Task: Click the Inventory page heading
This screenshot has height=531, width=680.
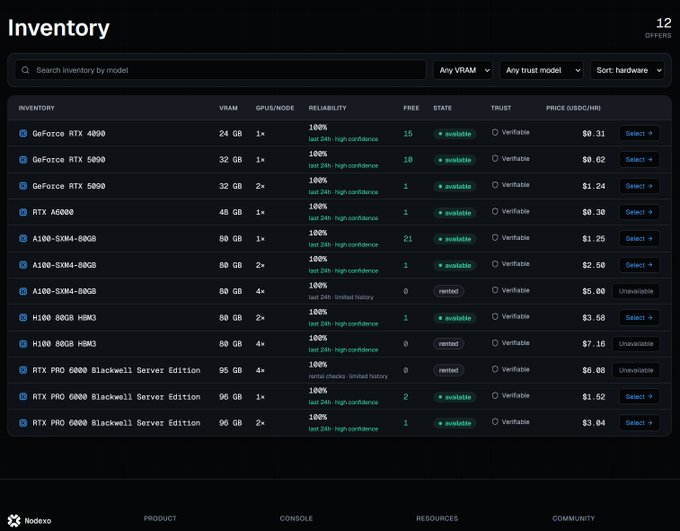Action: click(x=59, y=28)
